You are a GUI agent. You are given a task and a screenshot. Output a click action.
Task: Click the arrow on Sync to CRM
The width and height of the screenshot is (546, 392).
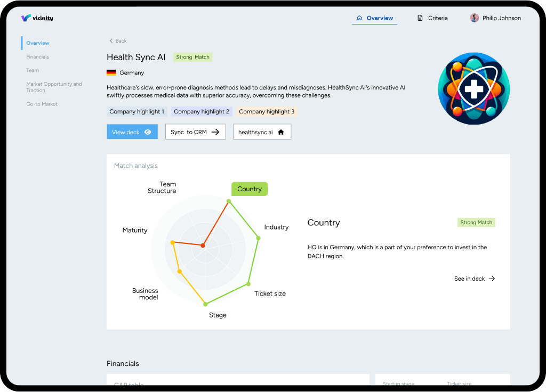(x=215, y=132)
